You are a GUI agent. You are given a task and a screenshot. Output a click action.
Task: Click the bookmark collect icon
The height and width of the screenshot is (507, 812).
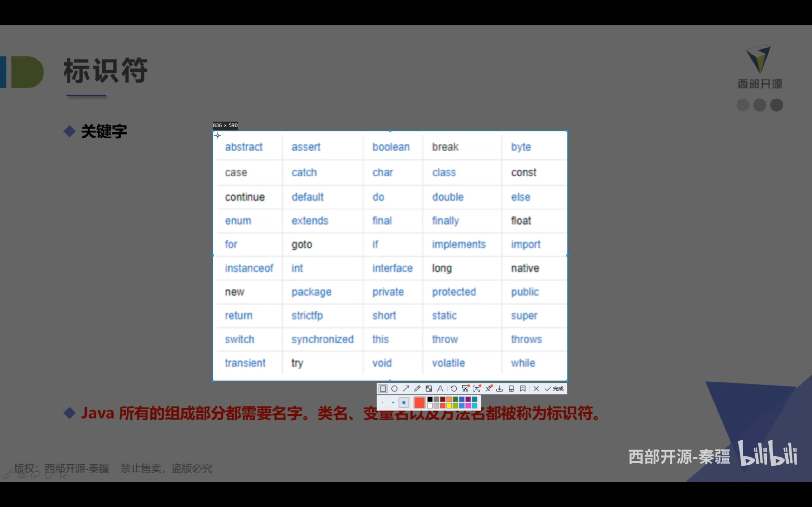pyautogui.click(x=523, y=388)
